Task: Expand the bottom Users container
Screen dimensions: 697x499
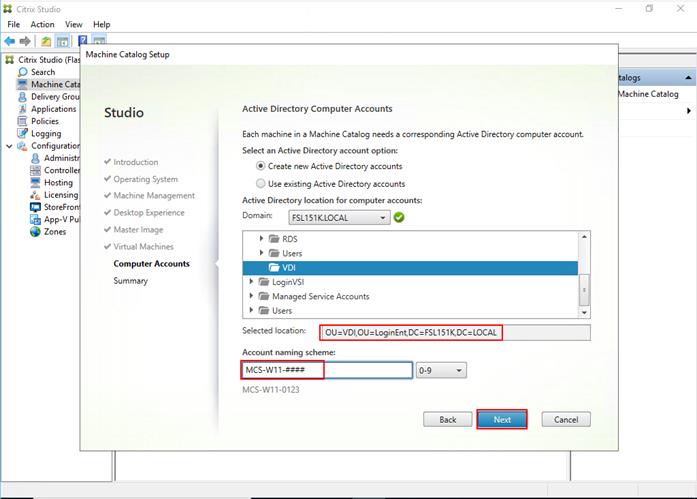Action: coord(252,310)
